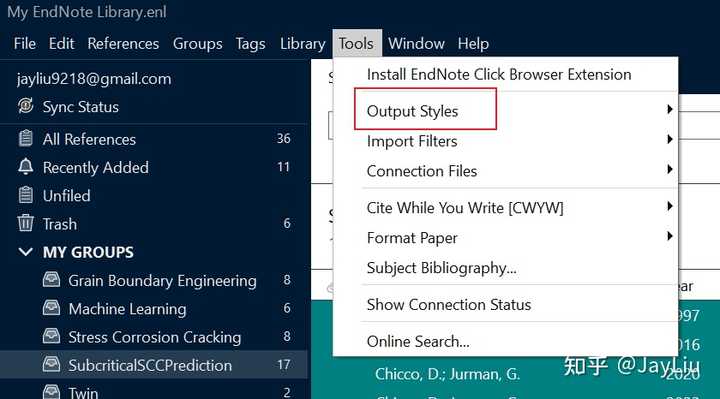This screenshot has width=720, height=399.
Task: Open the Tags menu
Action: pos(250,44)
